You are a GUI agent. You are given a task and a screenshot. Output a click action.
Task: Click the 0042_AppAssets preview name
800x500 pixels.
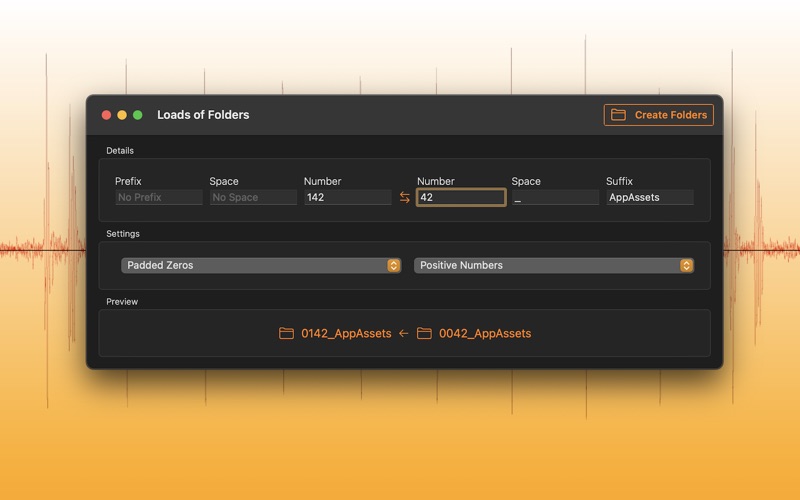[x=485, y=333]
